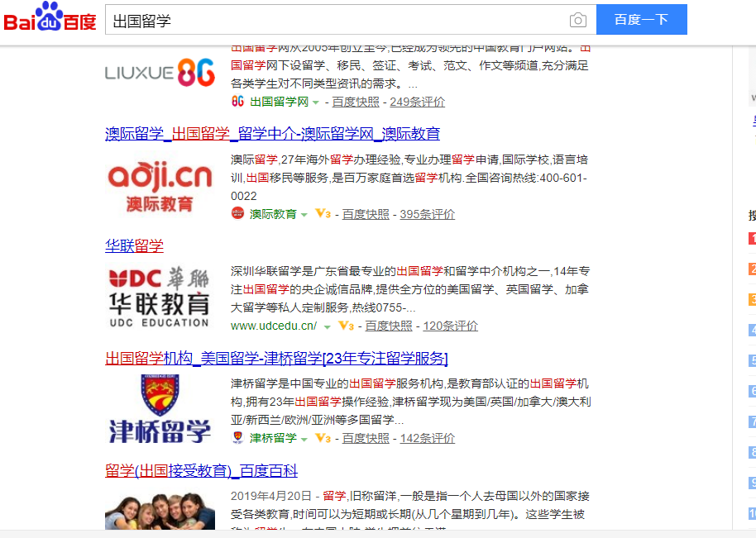
Task: Click the 津桥留学 crest logo
Action: (x=160, y=409)
